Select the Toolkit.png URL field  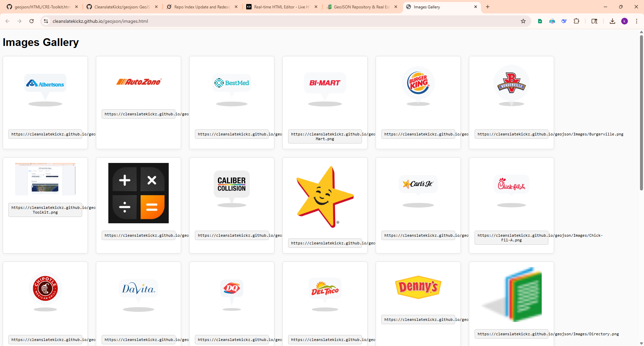tap(45, 210)
